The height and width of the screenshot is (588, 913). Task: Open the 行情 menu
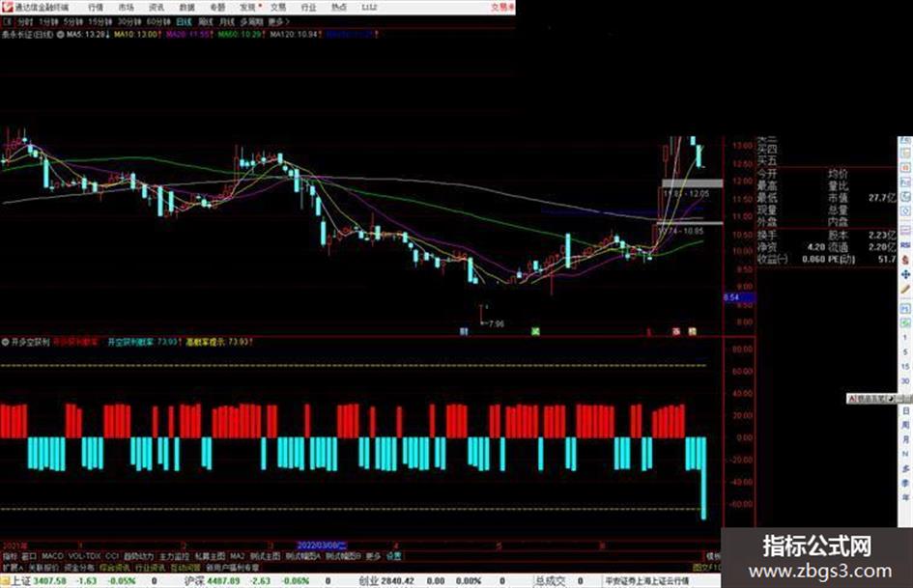pos(96,7)
